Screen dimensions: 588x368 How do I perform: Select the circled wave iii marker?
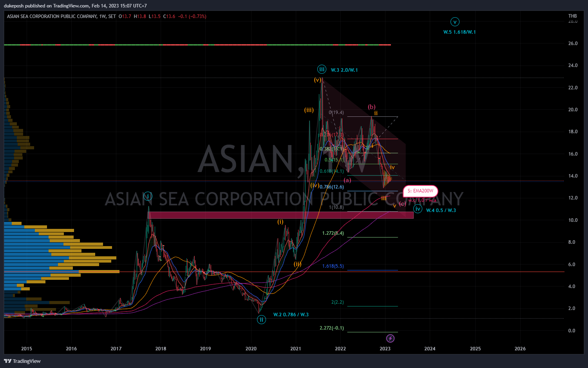pyautogui.click(x=322, y=69)
